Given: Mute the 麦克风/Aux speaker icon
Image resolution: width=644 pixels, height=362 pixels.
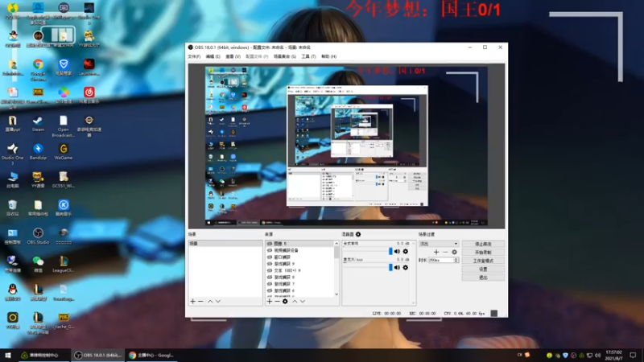Looking at the screenshot, I should (x=397, y=268).
